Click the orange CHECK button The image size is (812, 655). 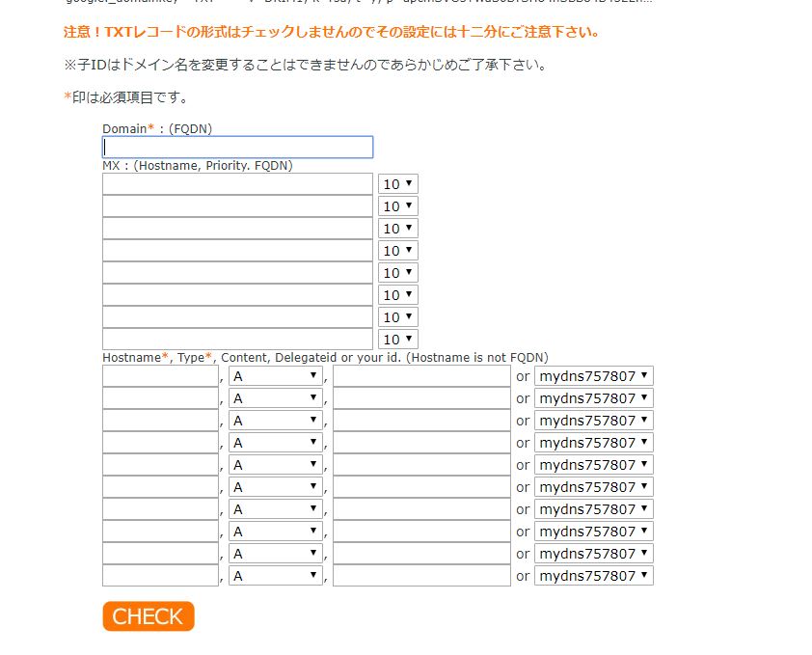point(149,616)
